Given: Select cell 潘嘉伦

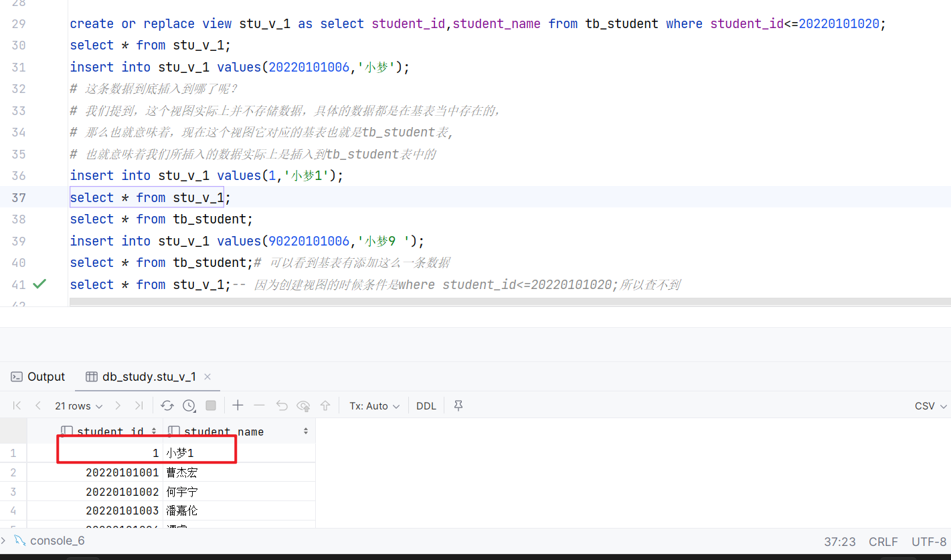Looking at the screenshot, I should 239,510.
